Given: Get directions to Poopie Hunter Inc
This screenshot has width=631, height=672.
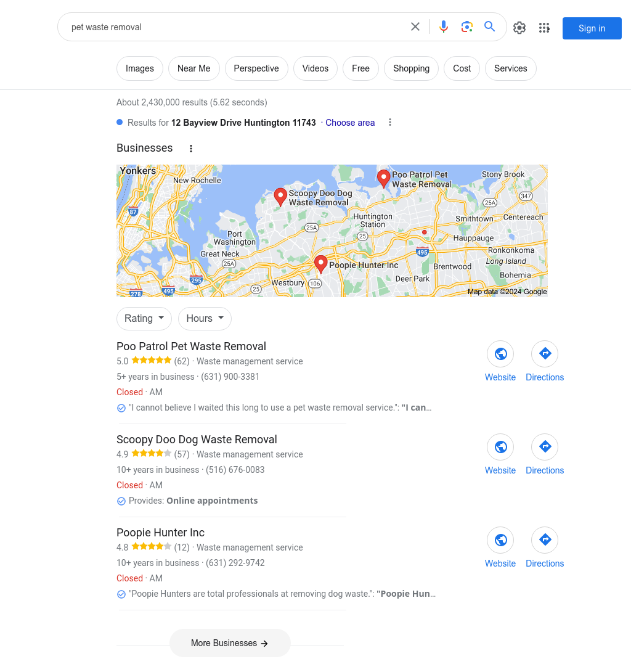Looking at the screenshot, I should [545, 540].
